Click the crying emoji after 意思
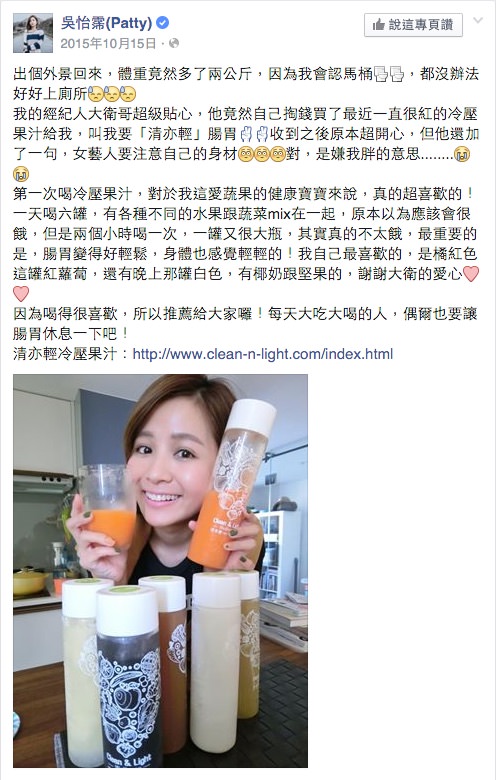This screenshot has width=496, height=780. (463, 154)
